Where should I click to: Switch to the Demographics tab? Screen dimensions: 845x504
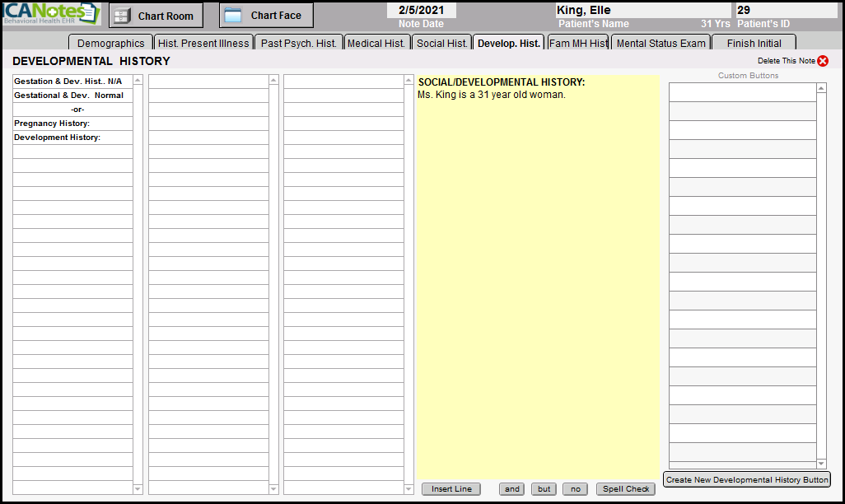click(110, 44)
